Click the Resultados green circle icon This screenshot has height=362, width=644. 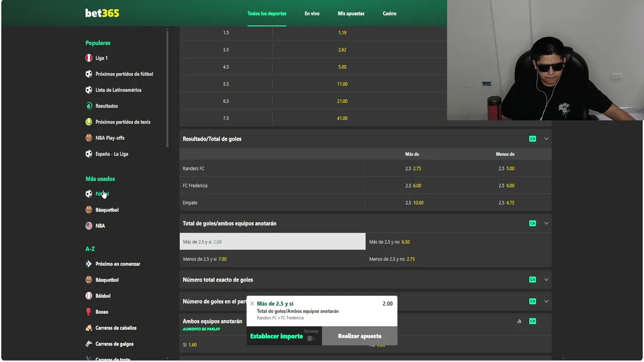coord(89,106)
